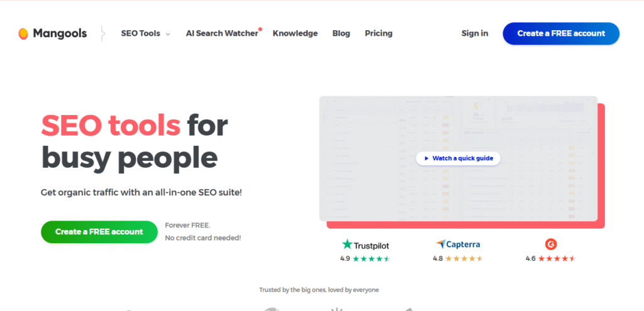Click the Capterra 4.8 star rating
This screenshot has height=311, width=644.
tap(464, 258)
